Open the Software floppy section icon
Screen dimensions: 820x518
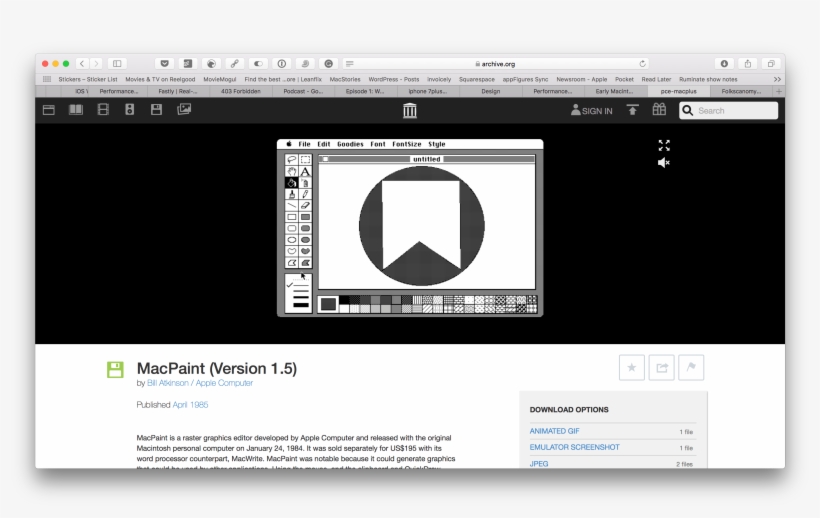pos(156,110)
